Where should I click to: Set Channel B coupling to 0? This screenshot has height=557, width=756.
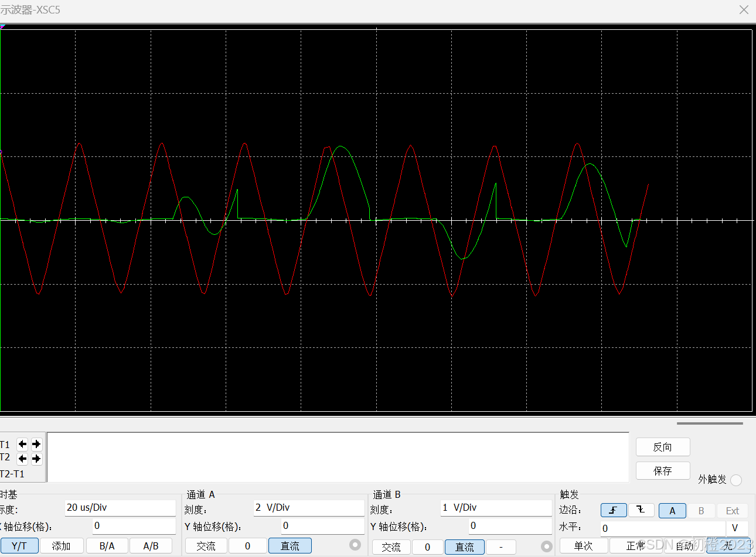[x=428, y=547]
